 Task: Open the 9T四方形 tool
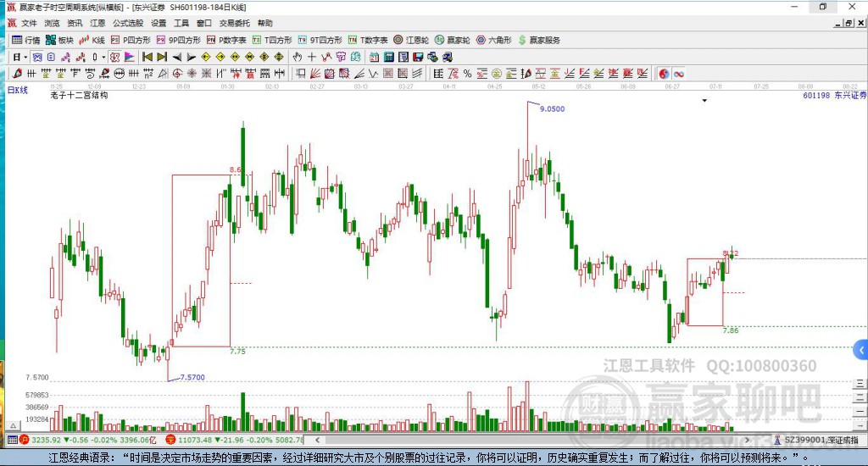tap(320, 40)
